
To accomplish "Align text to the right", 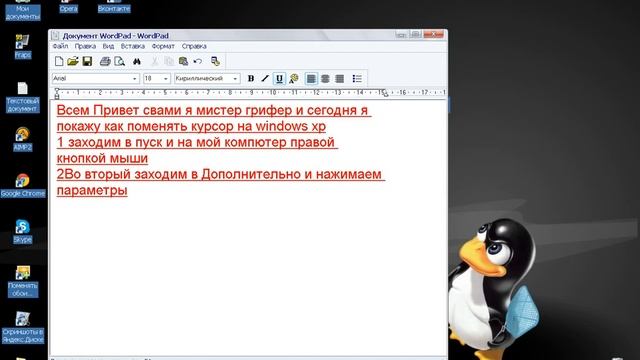I will [340, 78].
